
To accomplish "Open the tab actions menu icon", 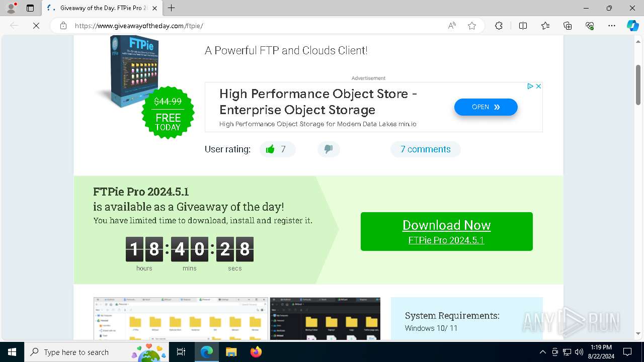I will point(30,8).
